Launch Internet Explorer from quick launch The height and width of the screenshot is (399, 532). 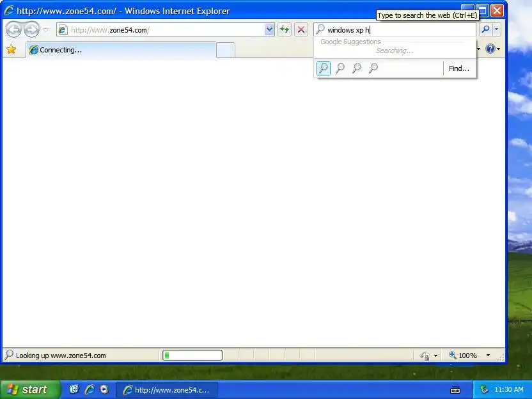point(90,389)
